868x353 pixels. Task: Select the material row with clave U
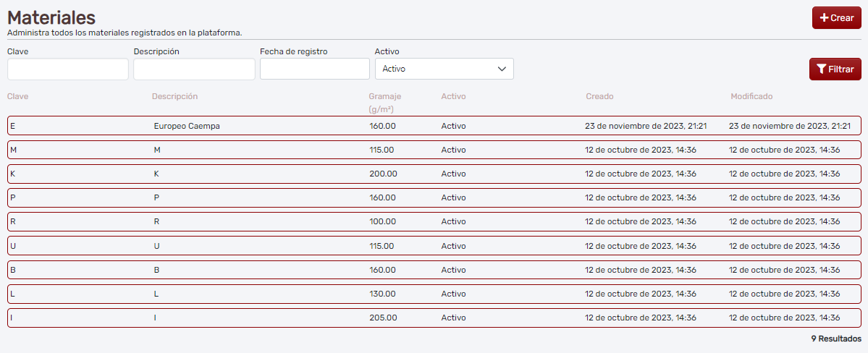point(434,246)
